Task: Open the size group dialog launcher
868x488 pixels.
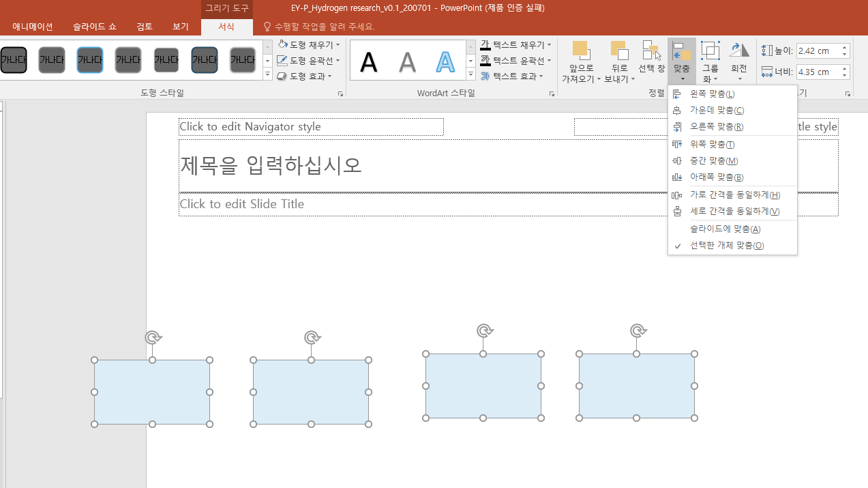Action: click(x=848, y=94)
